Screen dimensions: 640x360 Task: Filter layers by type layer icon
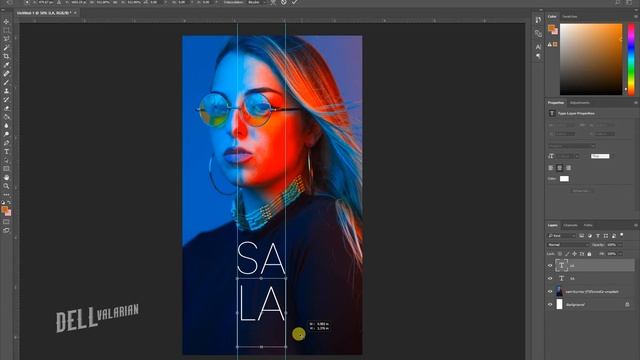[x=598, y=236]
